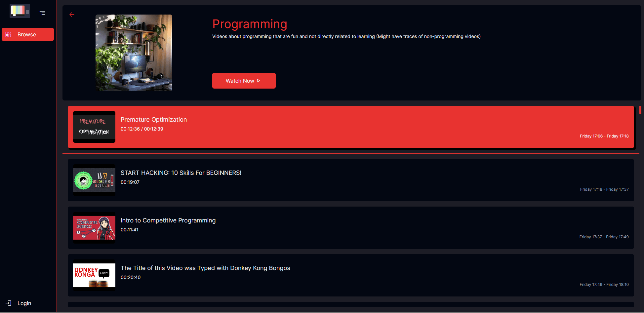
Task: Select START HACKING: 10 Skills For BEGINNERS!
Action: (x=181, y=173)
